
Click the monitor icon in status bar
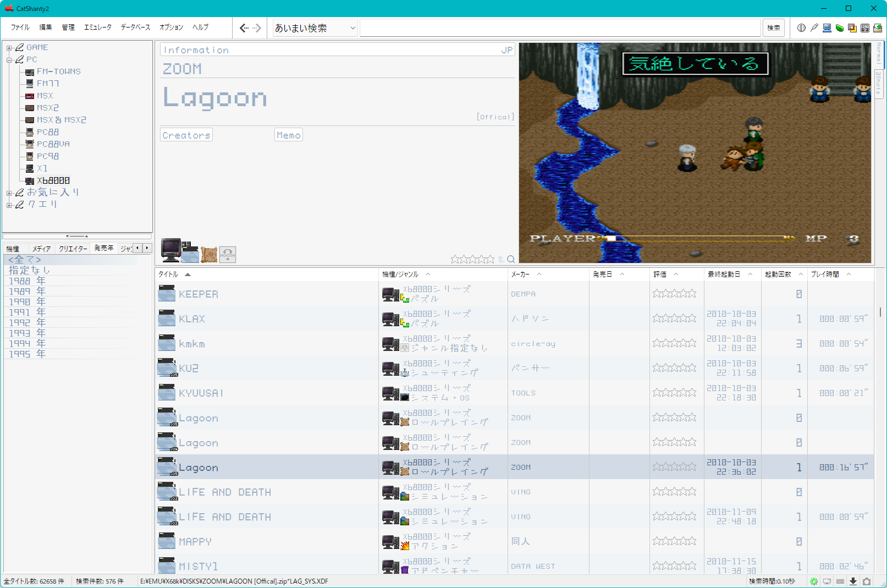click(827, 581)
